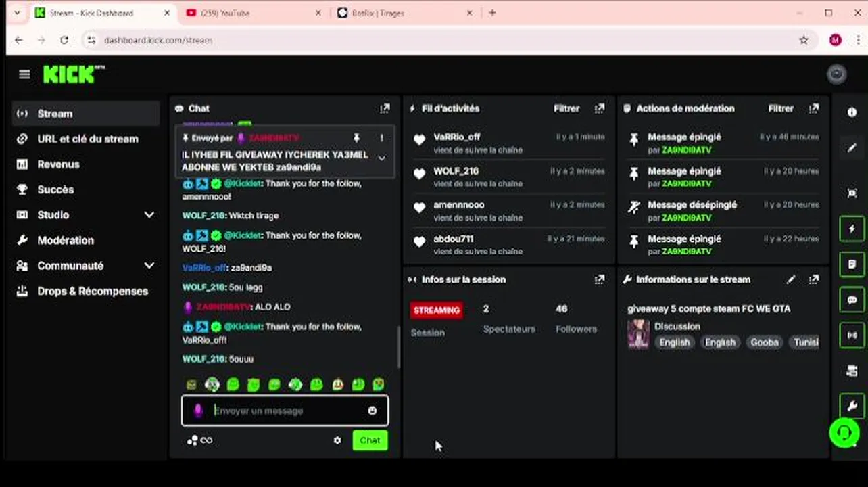This screenshot has height=487, width=868.
Task: Select the first emote in quick emote row
Action: click(191, 385)
